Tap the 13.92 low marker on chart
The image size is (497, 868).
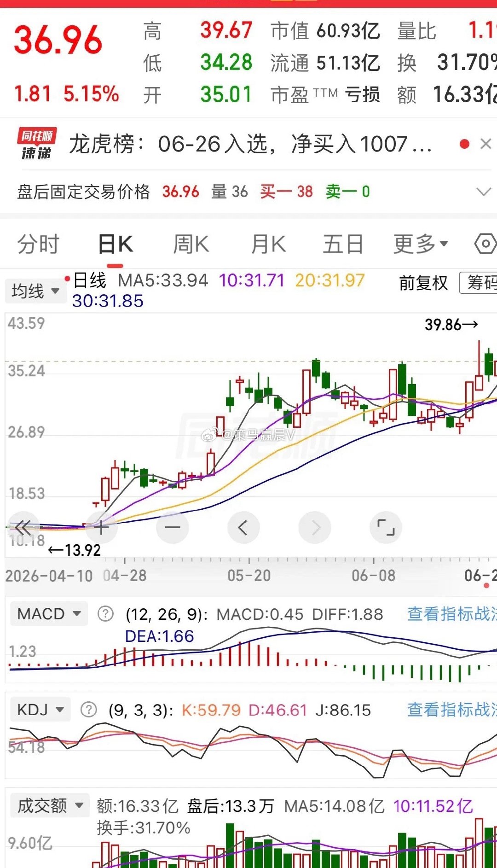point(74,550)
